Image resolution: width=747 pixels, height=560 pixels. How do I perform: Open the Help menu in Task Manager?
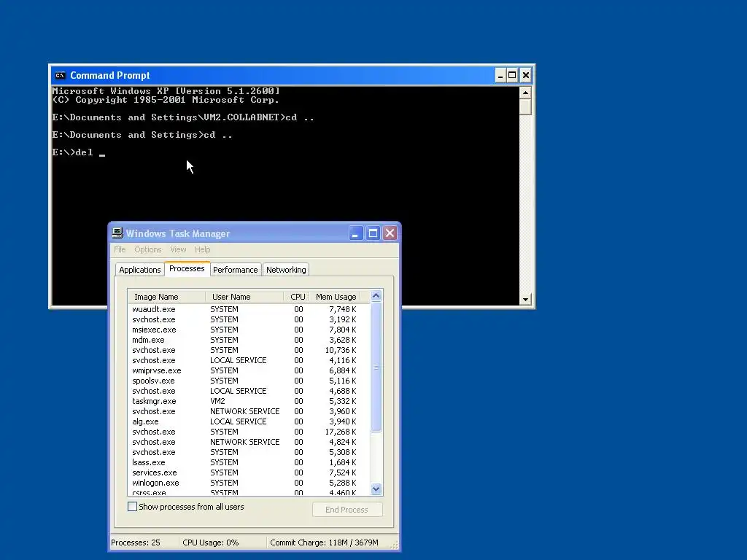(203, 249)
